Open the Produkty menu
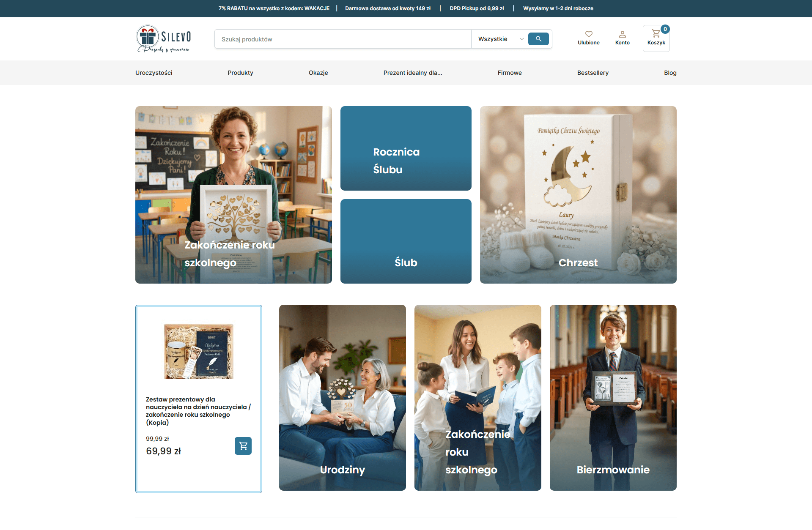The height and width of the screenshot is (530, 812). coord(240,73)
